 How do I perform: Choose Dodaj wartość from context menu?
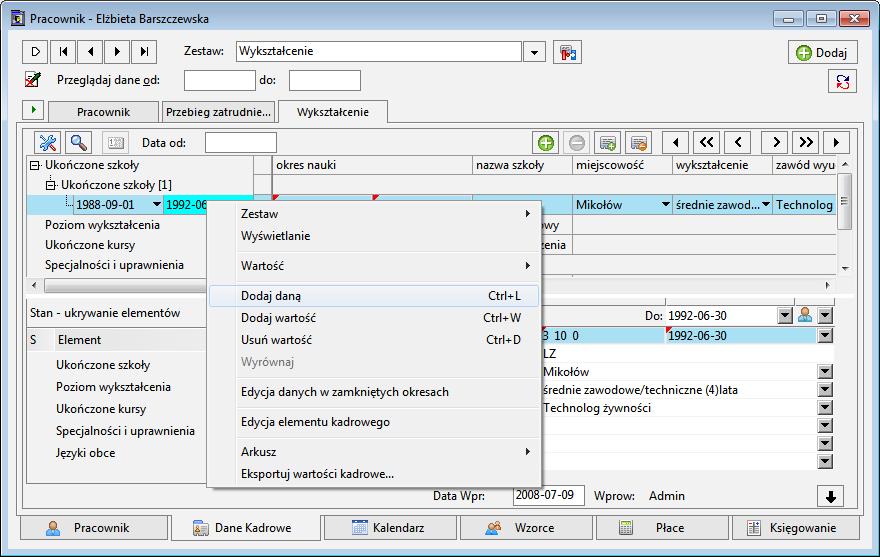(x=374, y=318)
